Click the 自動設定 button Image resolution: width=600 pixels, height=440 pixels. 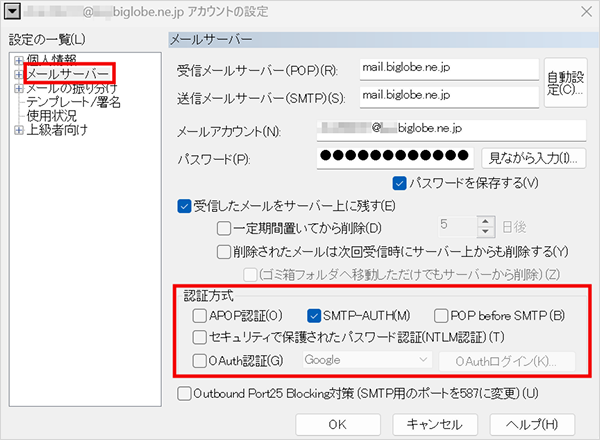pos(566,83)
